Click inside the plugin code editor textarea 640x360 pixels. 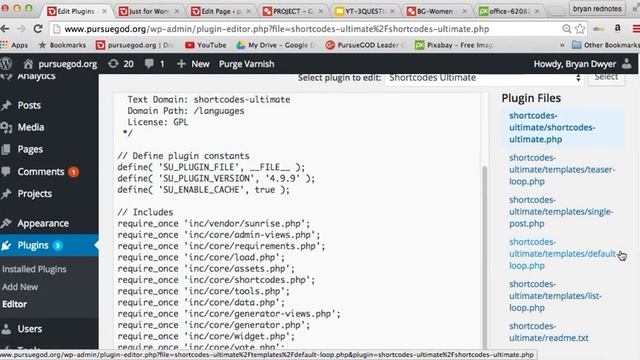(298, 220)
